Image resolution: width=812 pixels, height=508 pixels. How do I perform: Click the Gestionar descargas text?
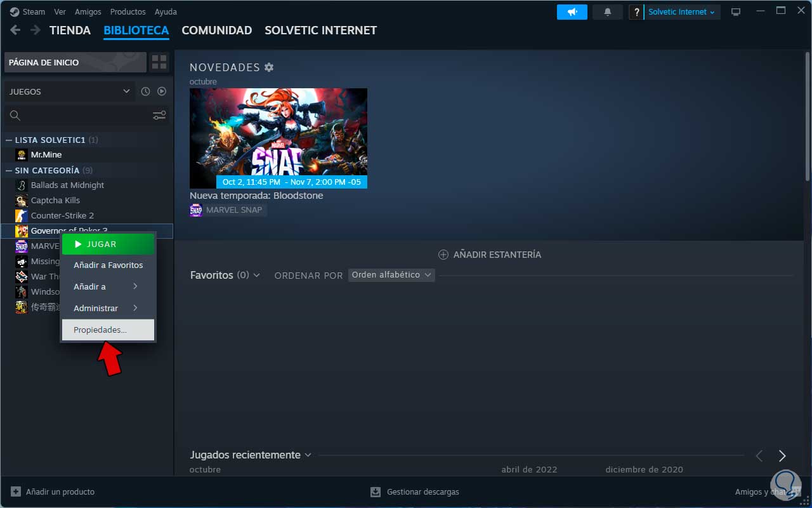[x=423, y=491]
